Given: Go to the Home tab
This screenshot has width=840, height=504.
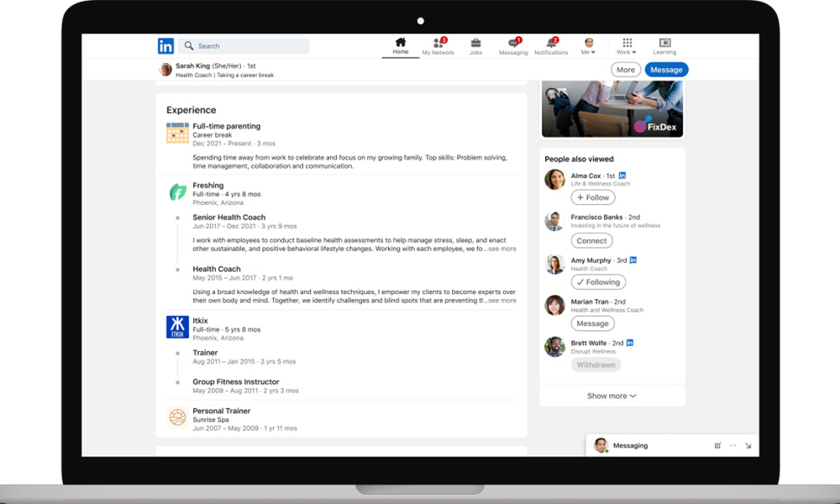Looking at the screenshot, I should (x=400, y=46).
